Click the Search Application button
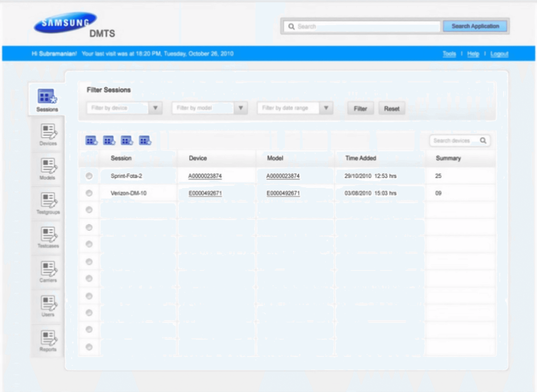Image resolution: width=537 pixels, height=392 pixels. (475, 26)
